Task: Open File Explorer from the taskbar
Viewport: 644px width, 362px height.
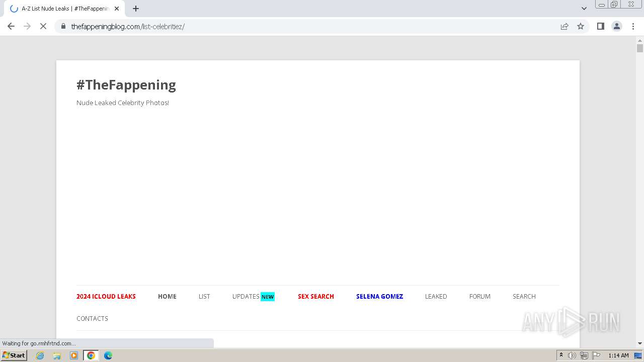Action: pos(57,355)
